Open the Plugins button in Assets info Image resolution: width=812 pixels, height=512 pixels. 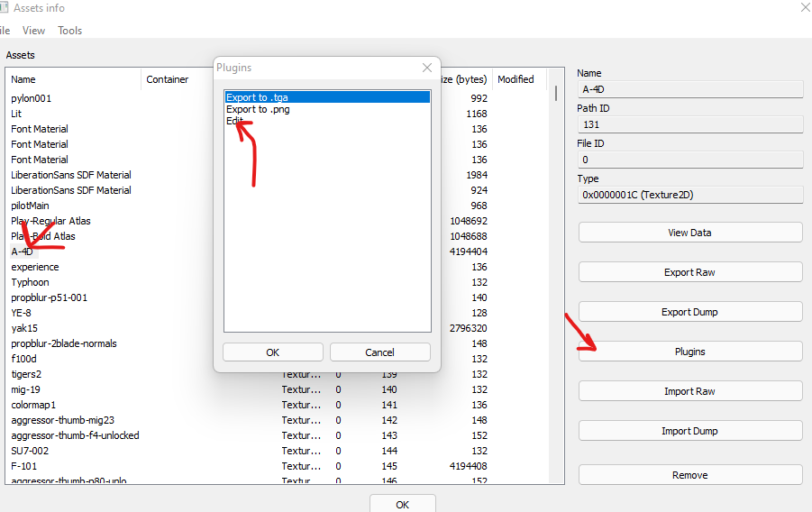coord(690,352)
